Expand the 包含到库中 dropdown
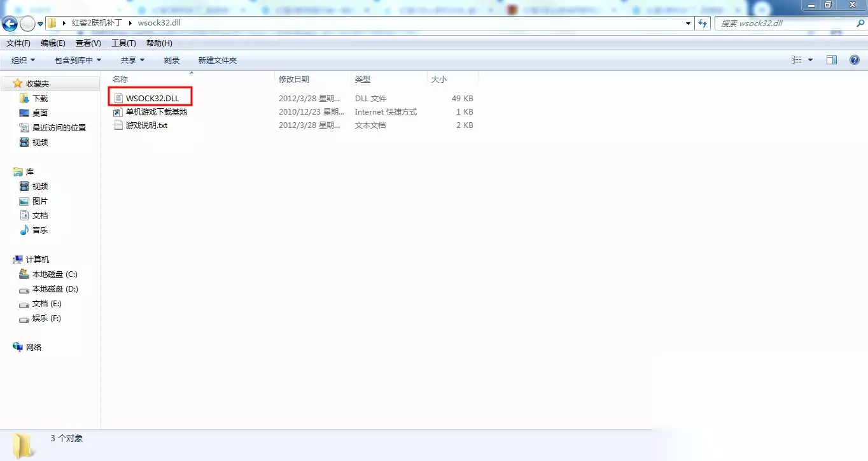The width and height of the screenshot is (868, 461). [78, 60]
